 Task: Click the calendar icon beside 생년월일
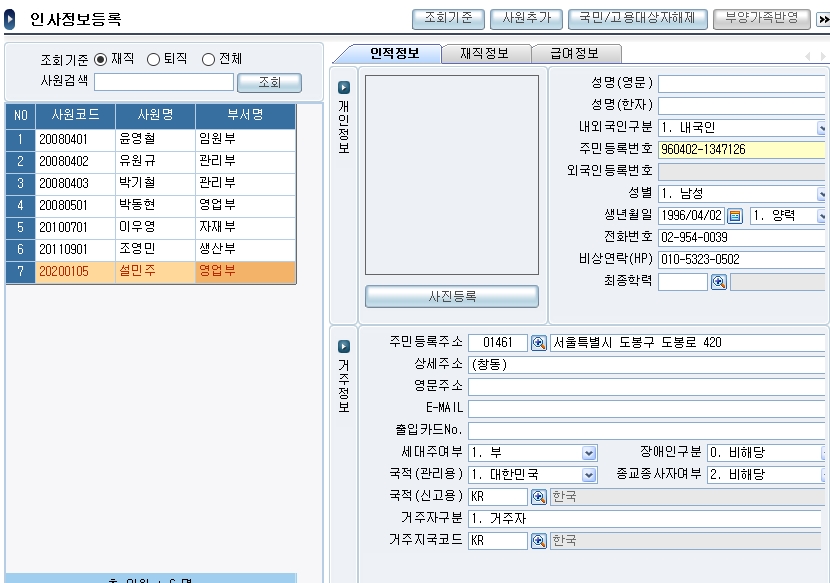point(735,216)
